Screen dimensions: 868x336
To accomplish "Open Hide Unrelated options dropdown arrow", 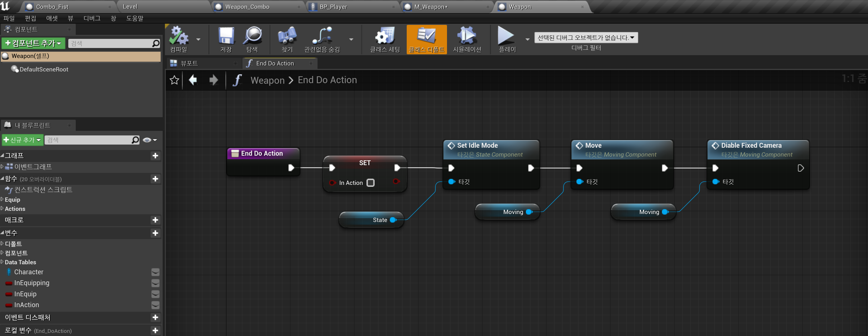I will point(351,39).
